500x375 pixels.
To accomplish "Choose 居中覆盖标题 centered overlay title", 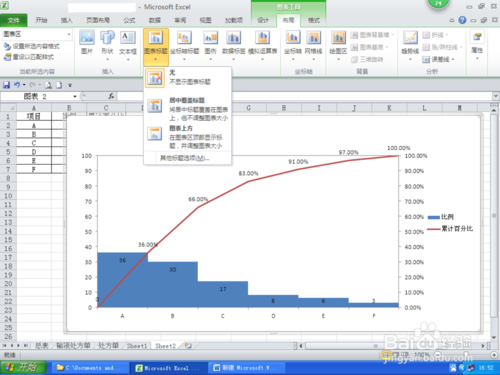I will (188, 109).
